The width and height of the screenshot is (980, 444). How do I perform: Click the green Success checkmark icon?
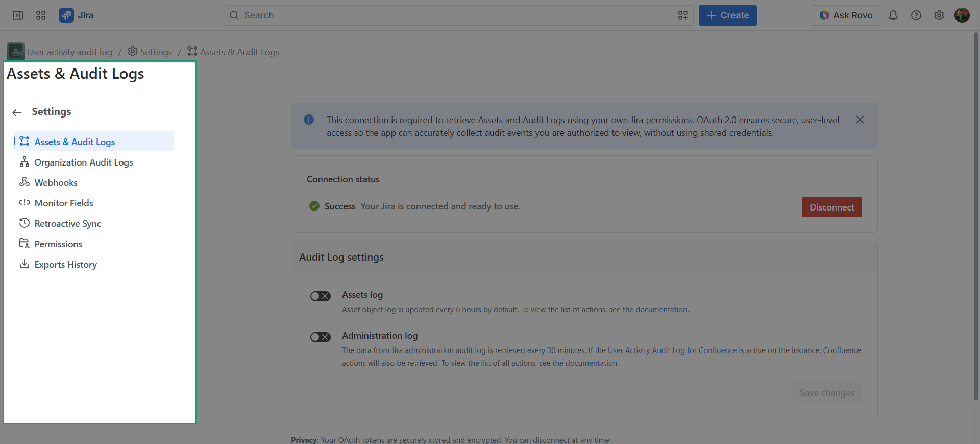314,206
